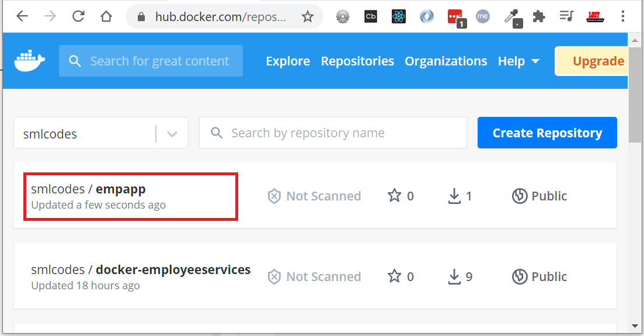
Task: Click the Docker whale logo
Action: point(30,61)
